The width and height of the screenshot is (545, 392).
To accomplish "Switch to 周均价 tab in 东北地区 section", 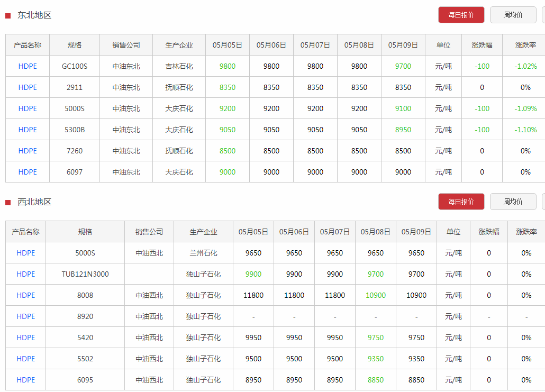I will click(513, 15).
